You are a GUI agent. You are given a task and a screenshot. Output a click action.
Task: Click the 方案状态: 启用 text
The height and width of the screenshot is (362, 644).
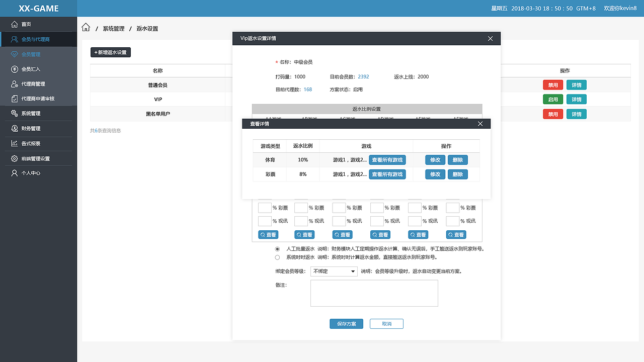click(x=346, y=89)
